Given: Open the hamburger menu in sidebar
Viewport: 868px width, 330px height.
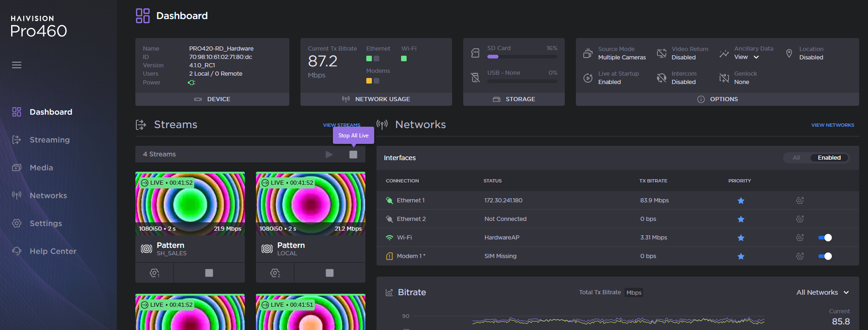Looking at the screenshot, I should point(17,65).
